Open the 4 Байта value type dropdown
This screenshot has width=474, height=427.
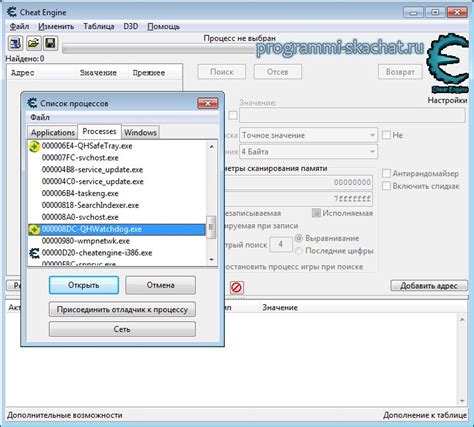coord(308,152)
